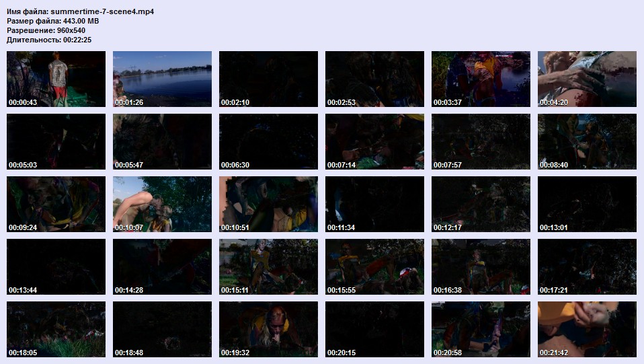Viewport: 644px width, 364px height.
Task: Select the frame marked 00:08:40
Action: pos(587,141)
